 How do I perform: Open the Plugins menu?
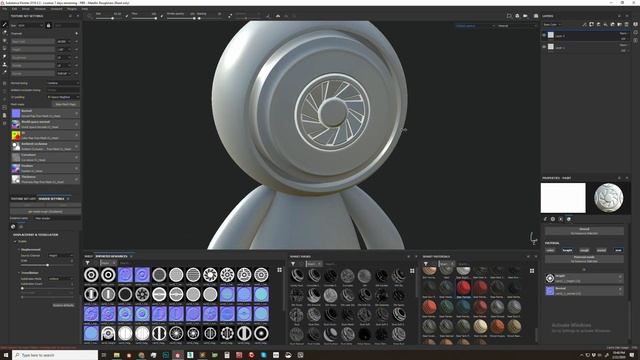tap(72, 9)
